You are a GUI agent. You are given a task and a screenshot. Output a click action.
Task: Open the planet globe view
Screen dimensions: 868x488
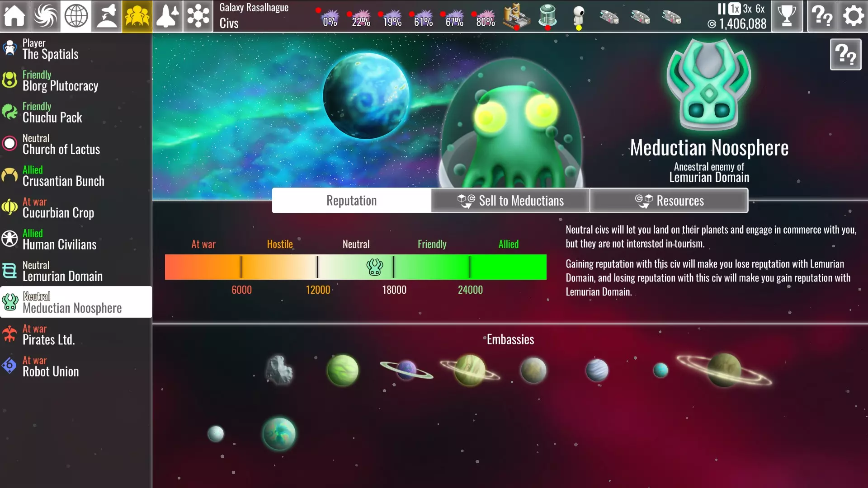point(76,16)
